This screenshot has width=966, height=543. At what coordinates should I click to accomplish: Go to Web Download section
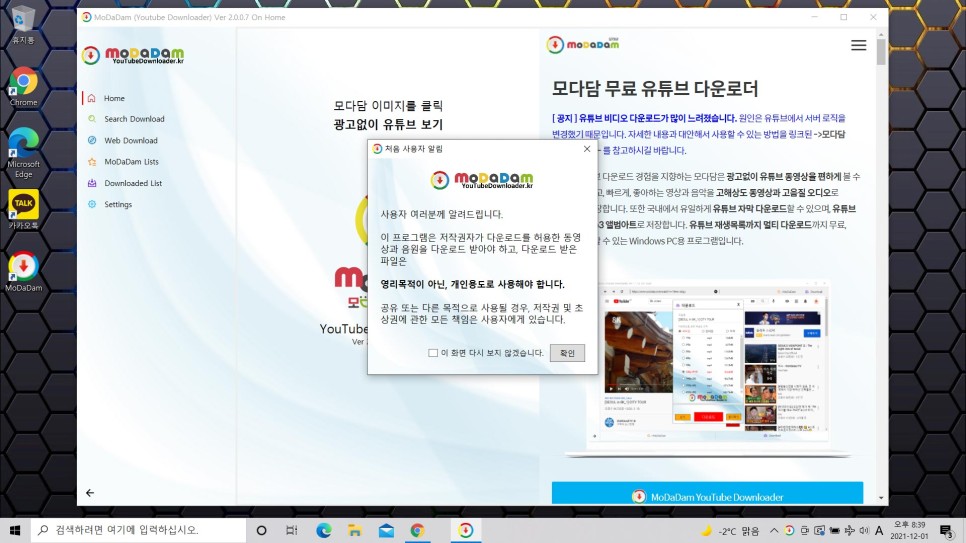tap(131, 141)
